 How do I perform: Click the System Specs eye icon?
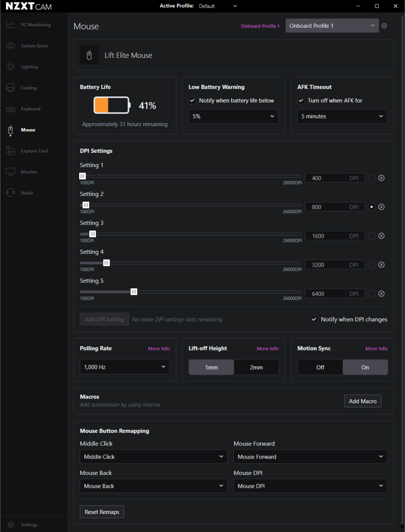(x=11, y=46)
